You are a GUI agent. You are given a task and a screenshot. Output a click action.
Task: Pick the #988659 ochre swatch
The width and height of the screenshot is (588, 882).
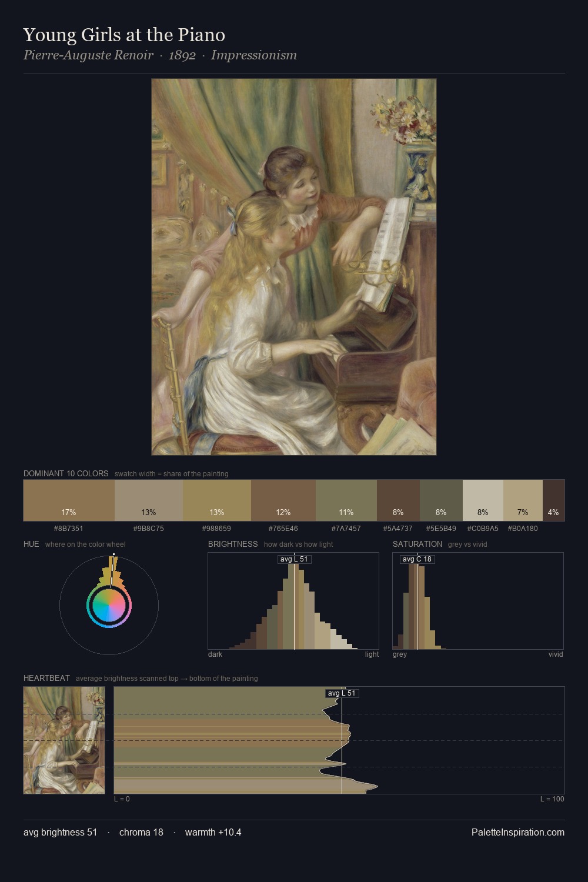(x=217, y=500)
